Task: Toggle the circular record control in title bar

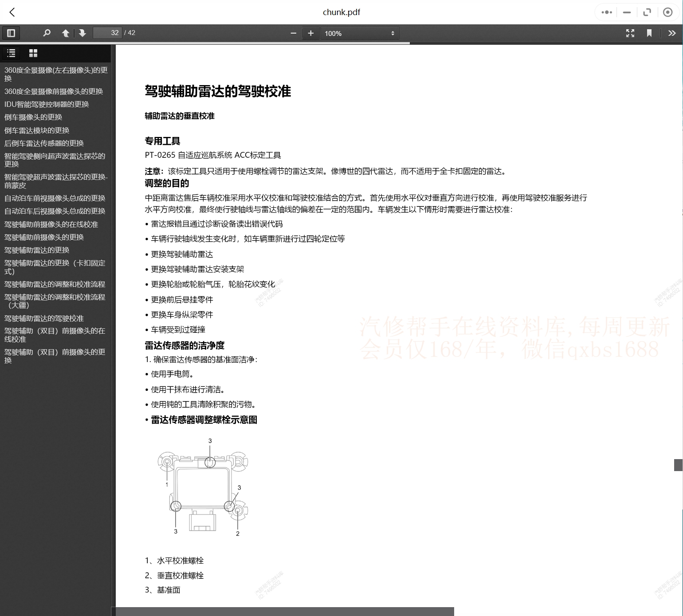Action: (667, 12)
